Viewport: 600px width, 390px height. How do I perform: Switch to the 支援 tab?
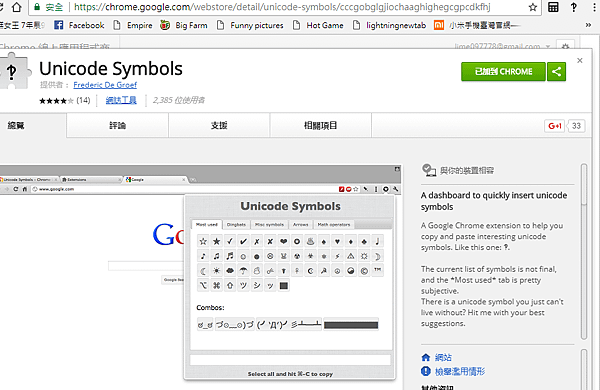(x=219, y=126)
